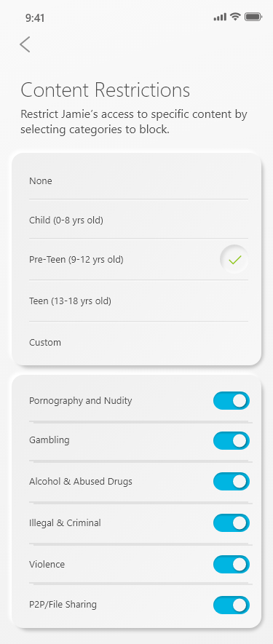Disable Pornography and Nudity blocking toggle
Viewport: 273px width, 644px height.
coord(231,401)
